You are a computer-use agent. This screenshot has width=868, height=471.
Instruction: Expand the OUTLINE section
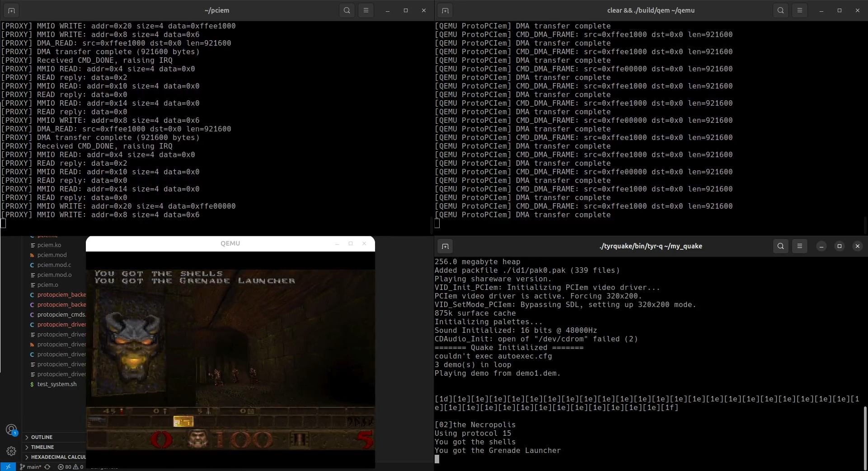42,437
